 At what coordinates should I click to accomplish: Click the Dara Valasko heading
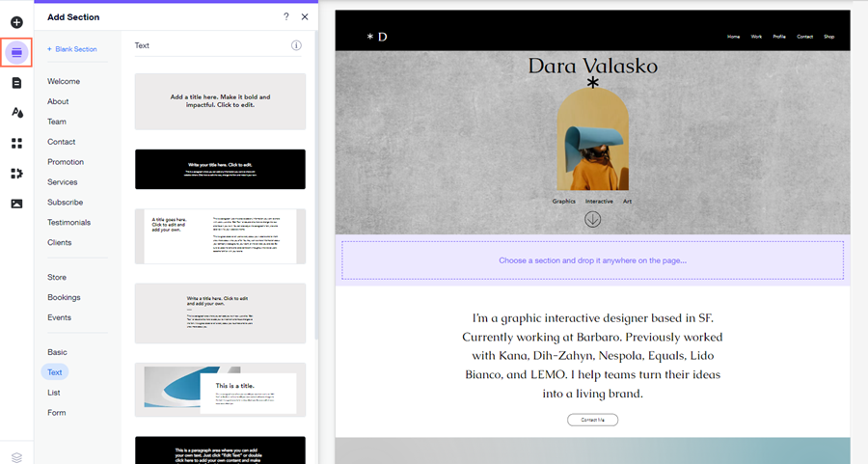click(x=592, y=66)
